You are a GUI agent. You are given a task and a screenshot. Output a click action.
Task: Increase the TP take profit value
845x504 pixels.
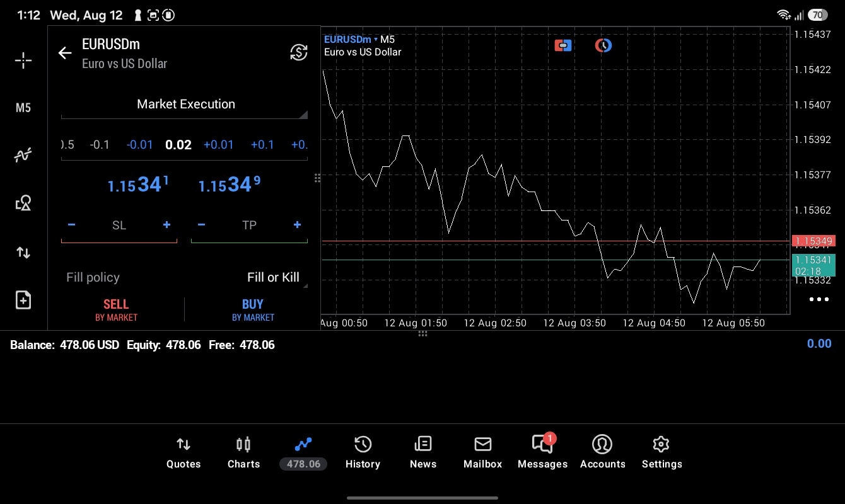pos(297,225)
